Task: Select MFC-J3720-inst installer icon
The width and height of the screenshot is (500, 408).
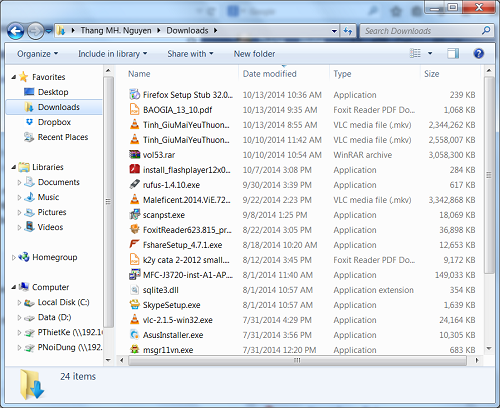Action: point(134,275)
